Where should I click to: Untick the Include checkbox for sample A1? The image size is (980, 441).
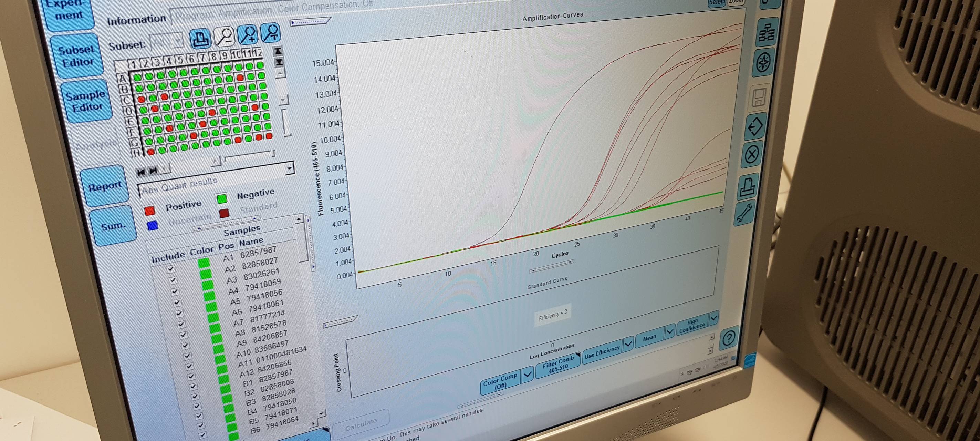[170, 269]
